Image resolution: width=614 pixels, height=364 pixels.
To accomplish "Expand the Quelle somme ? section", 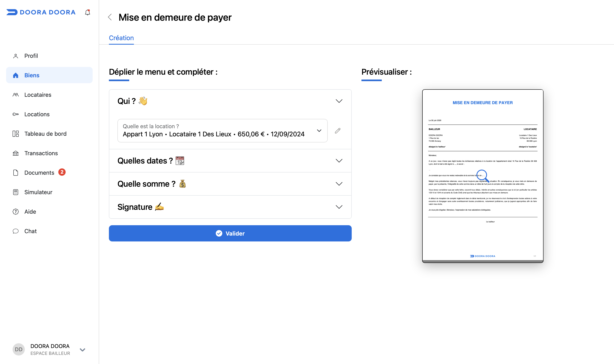I will [x=230, y=184].
